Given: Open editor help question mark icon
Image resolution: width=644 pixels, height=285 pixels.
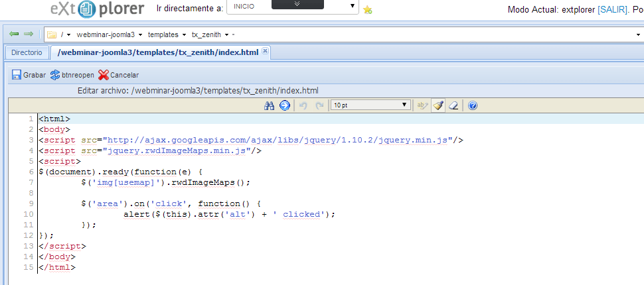Looking at the screenshot, I should (472, 106).
